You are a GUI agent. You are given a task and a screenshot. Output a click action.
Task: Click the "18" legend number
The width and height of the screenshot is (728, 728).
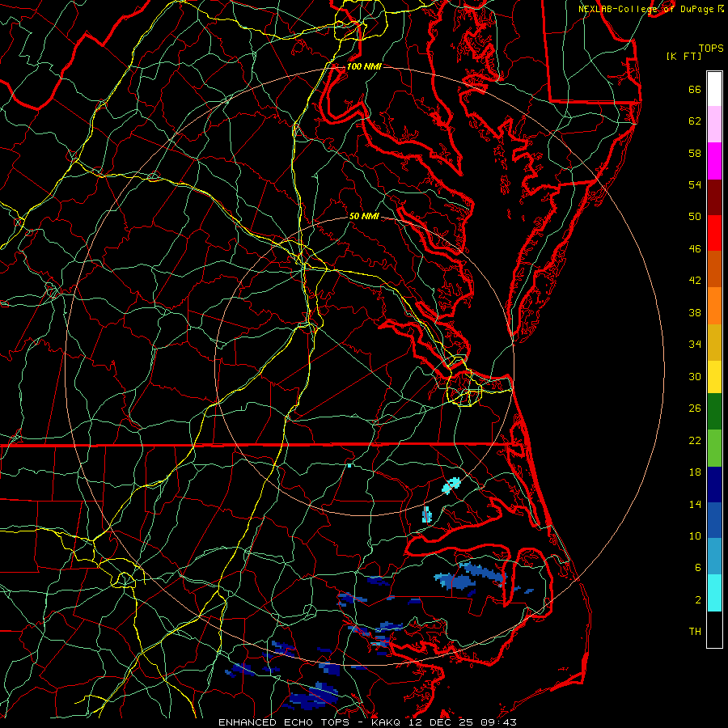(x=695, y=472)
